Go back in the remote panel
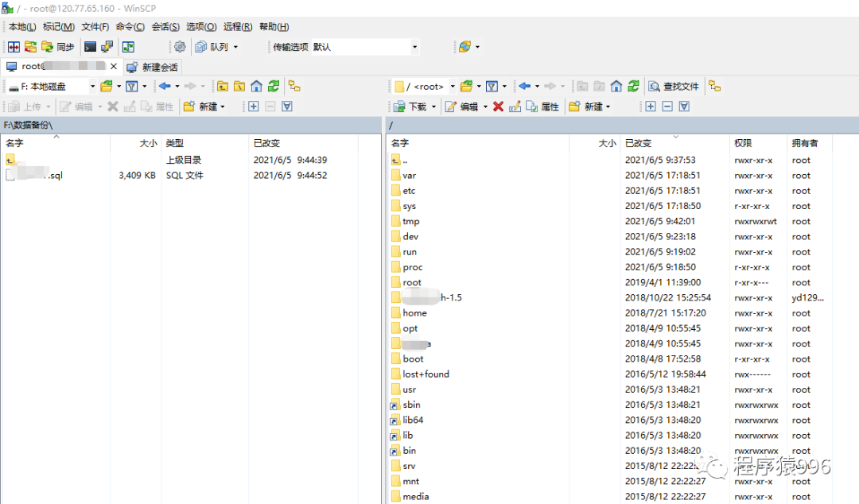Viewport: 859px width, 504px height. tap(524, 86)
